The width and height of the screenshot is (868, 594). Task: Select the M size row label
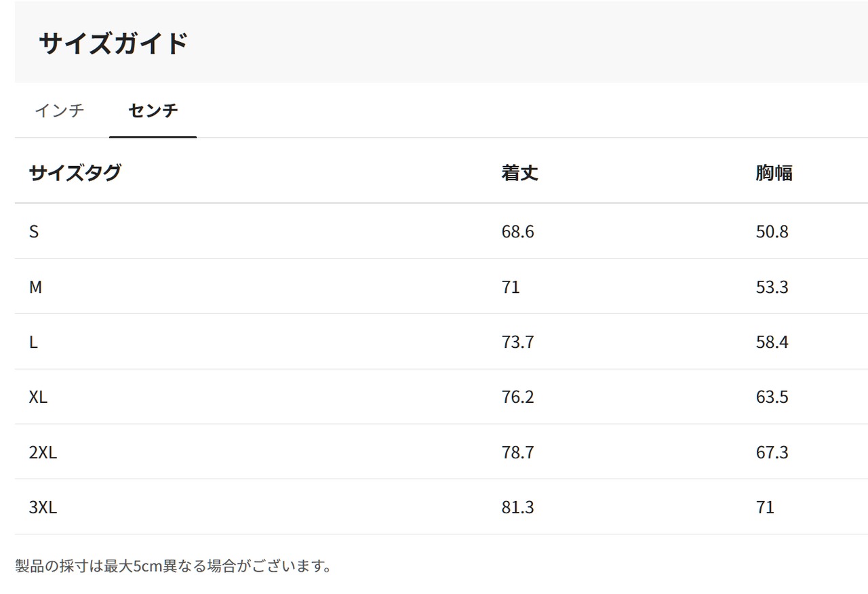pos(35,288)
